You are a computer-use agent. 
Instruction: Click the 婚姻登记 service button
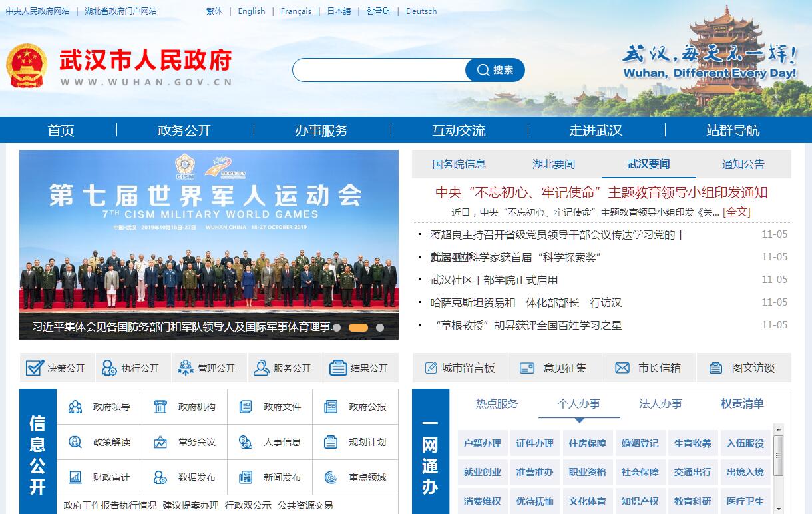pos(640,443)
